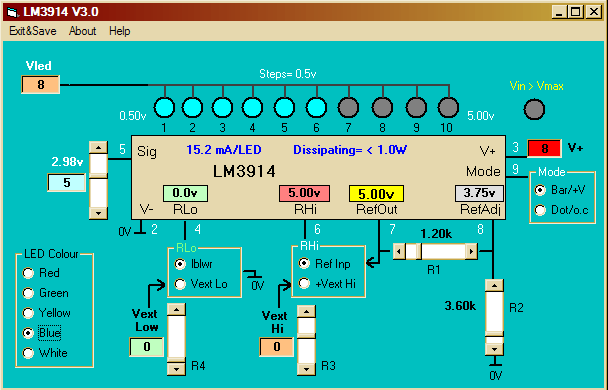Click the Vin > Vmax indicator LED
608x390 pixels.
534,109
